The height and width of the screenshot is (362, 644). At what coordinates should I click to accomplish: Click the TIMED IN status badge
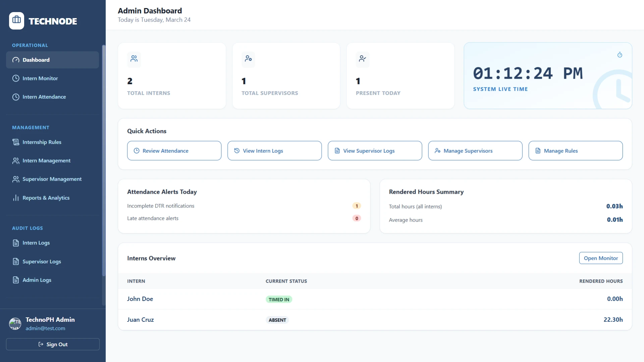279,299
